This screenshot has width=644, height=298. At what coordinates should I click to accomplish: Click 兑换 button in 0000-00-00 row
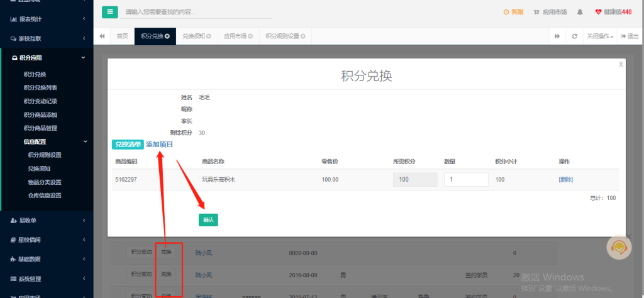[166, 253]
